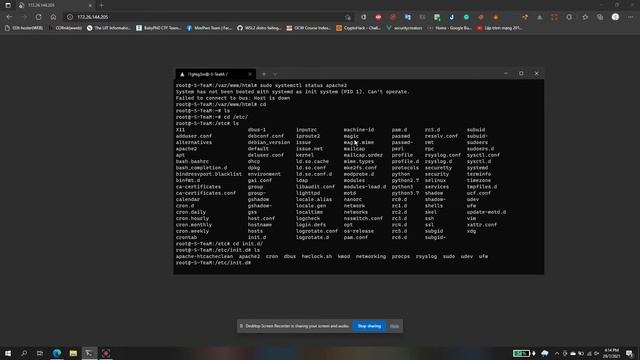Click the red ABP extension icon
Viewport: 640px width, 360px height.
click(x=378, y=17)
